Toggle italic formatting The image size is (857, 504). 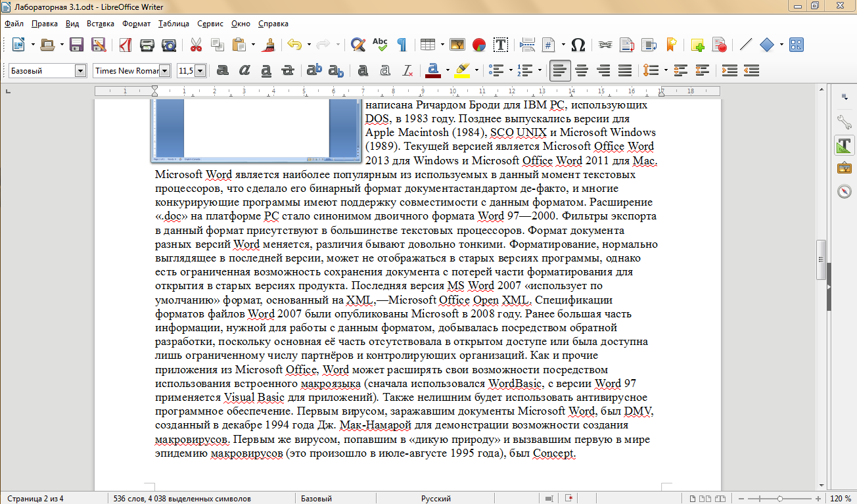(244, 70)
